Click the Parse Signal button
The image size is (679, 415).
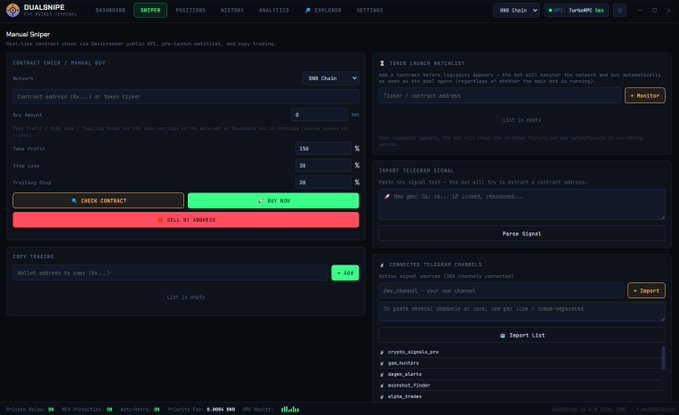522,233
